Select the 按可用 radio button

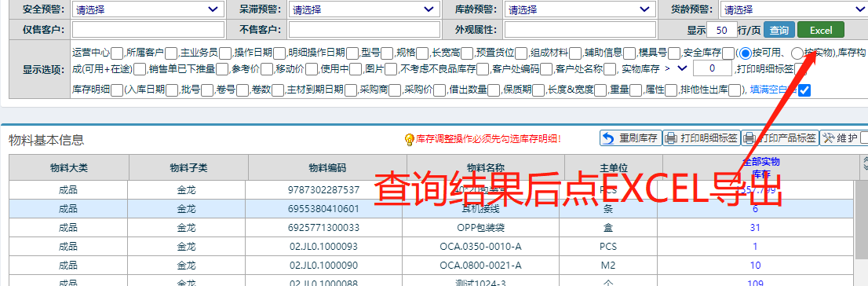745,53
